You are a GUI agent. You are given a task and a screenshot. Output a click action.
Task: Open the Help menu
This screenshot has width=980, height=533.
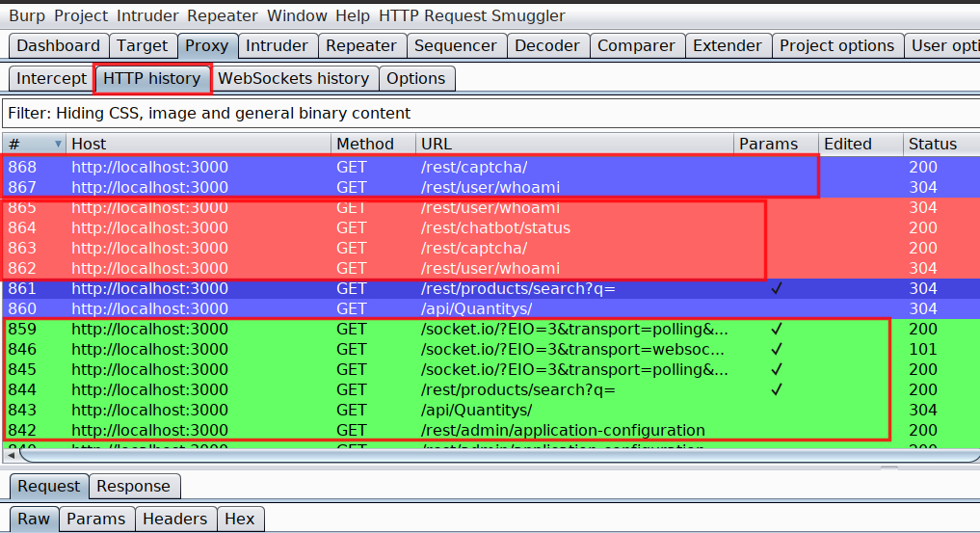353,15
